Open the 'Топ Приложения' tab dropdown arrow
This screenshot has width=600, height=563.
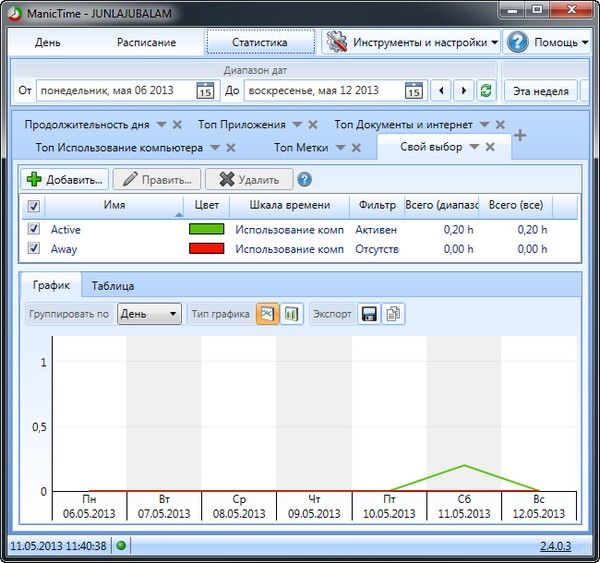[295, 125]
